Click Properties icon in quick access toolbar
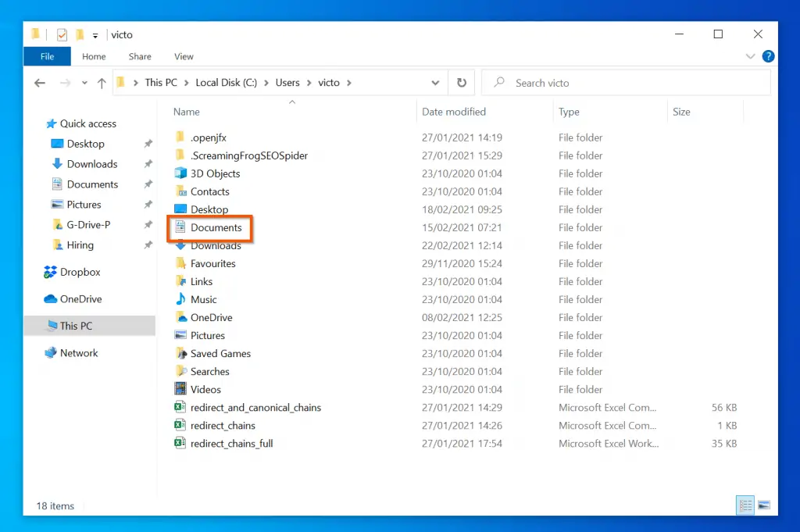 62,34
